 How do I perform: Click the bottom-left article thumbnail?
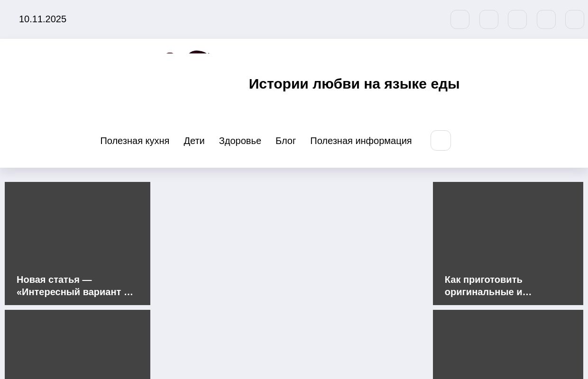[77, 344]
